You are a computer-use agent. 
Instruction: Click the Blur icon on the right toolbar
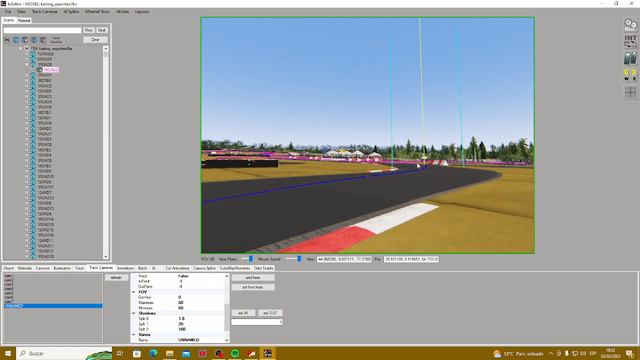(630, 25)
